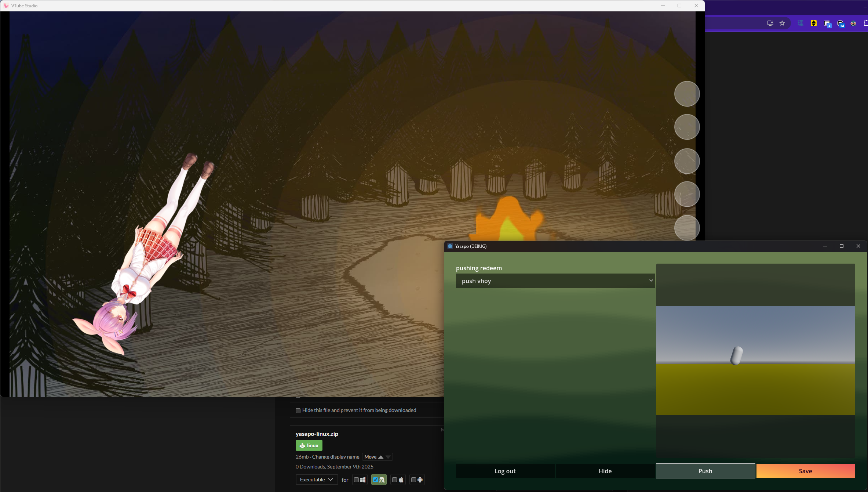
Task: Click the kanji character extension icon
Action: tap(800, 23)
